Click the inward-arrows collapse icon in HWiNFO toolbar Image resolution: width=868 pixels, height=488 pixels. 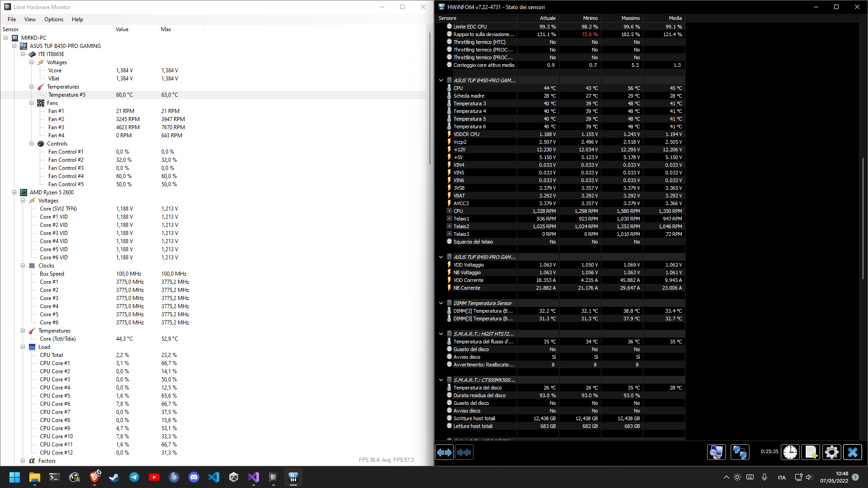tap(464, 452)
